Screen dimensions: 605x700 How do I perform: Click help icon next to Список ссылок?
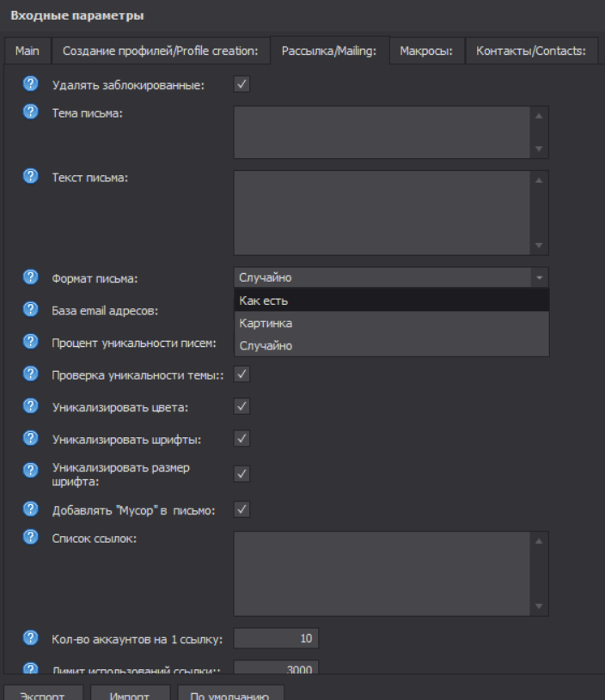pyautogui.click(x=31, y=537)
